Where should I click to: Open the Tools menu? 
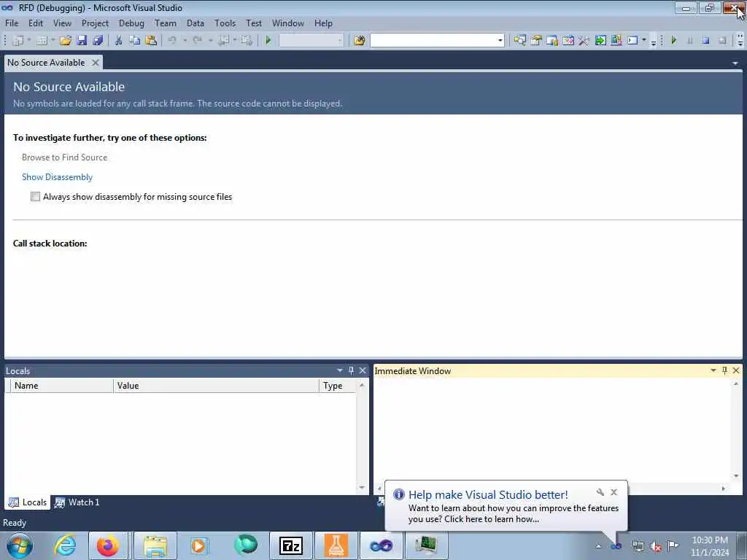[x=225, y=23]
